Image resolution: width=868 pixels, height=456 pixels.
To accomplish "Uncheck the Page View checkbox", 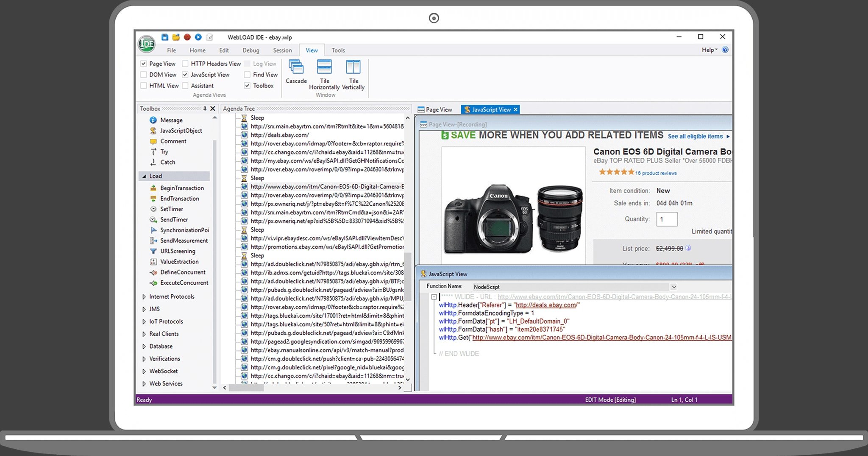I will click(144, 64).
